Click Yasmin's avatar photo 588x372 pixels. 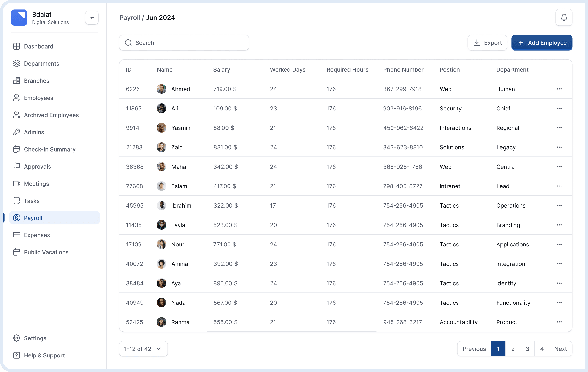tap(161, 128)
